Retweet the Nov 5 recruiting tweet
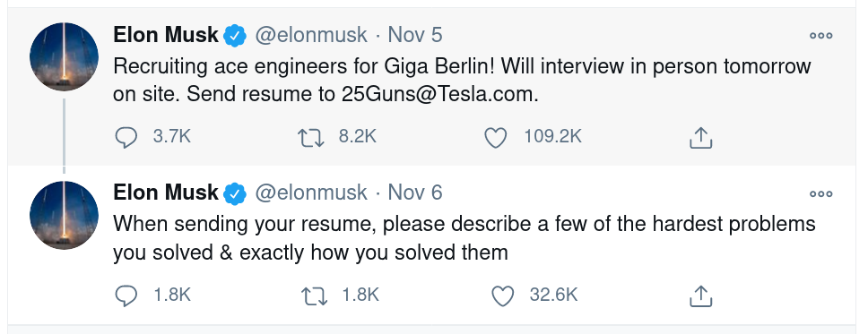Screen dimensions: 868x334 (x=311, y=138)
